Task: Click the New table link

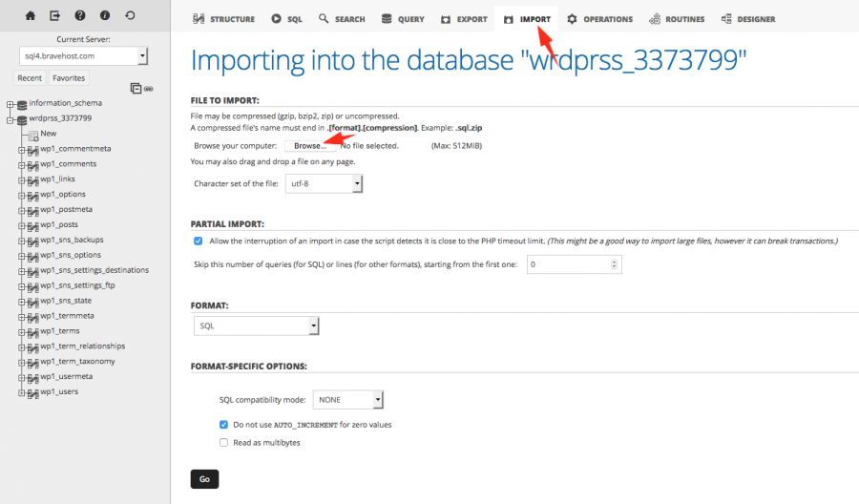Action: tap(49, 133)
